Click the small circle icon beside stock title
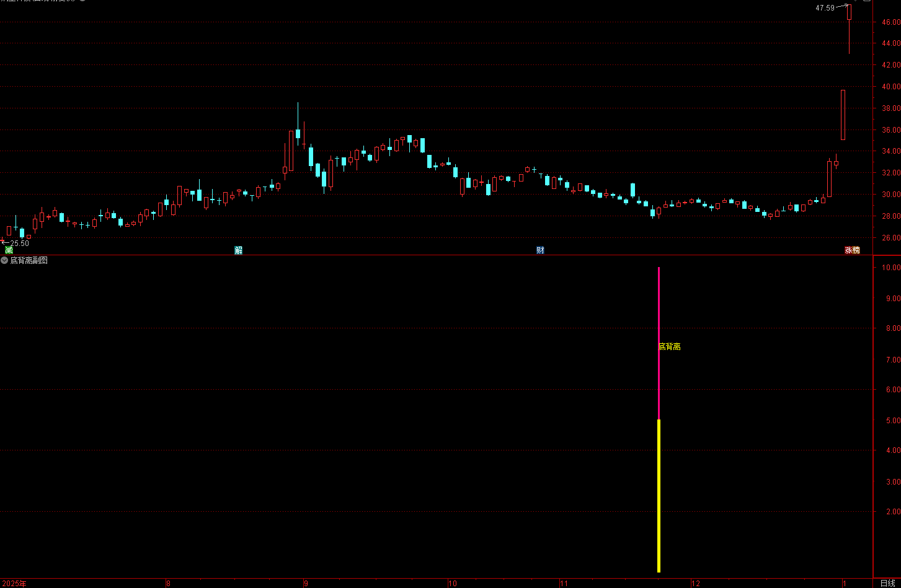 [82, 1]
